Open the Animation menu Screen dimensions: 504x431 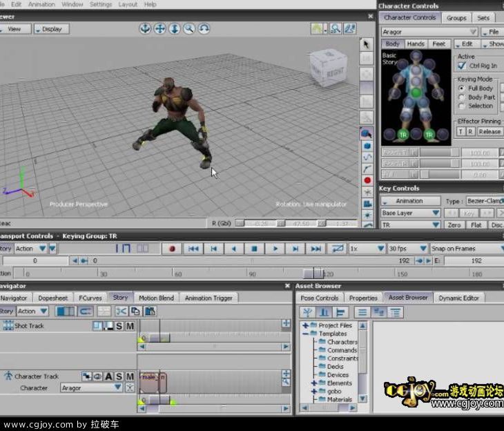pyautogui.click(x=41, y=5)
